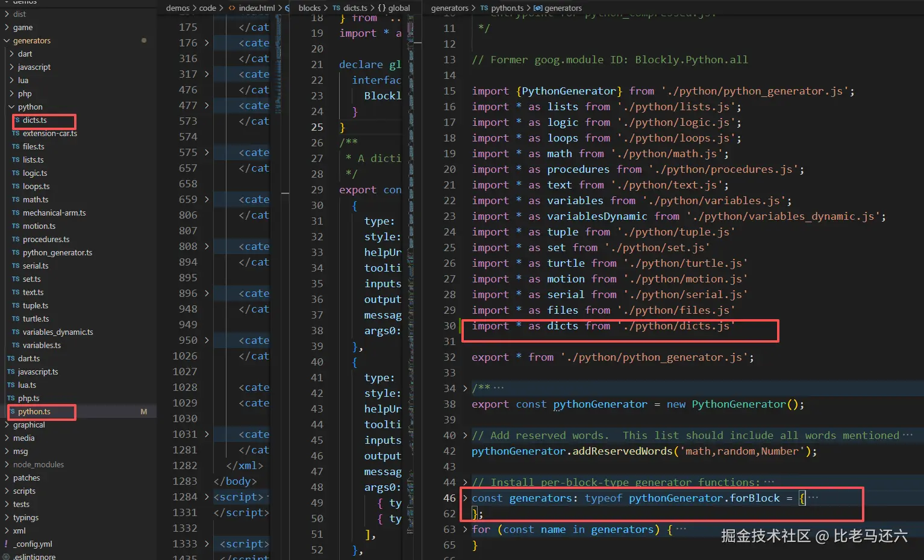This screenshot has width=924, height=560.
Task: Unfold the script tag at line 1284
Action: (x=207, y=497)
